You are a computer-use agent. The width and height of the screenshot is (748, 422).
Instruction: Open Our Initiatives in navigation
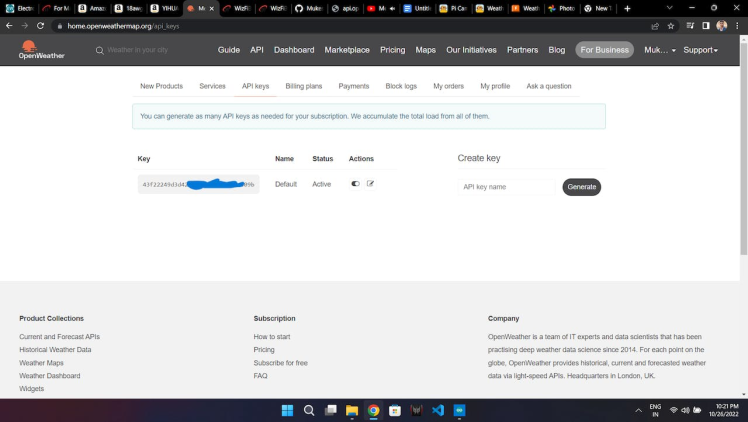(x=471, y=50)
